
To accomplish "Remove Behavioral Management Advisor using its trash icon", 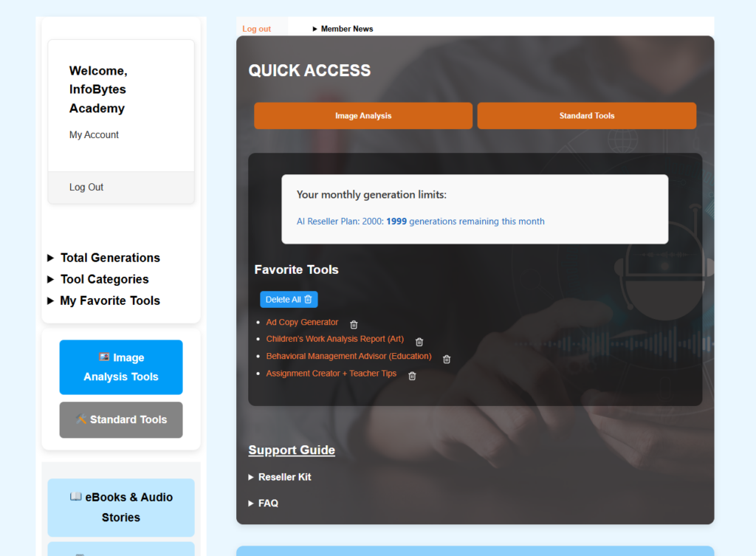I will coord(446,359).
